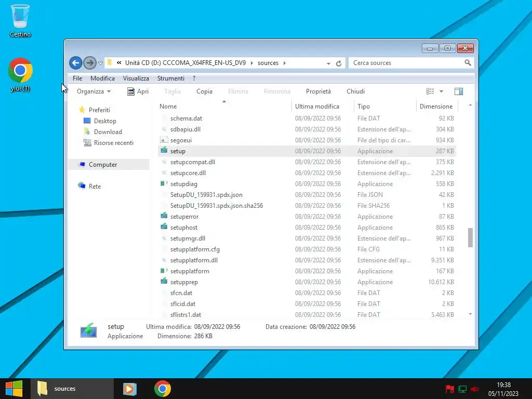Click the Unità CD (D:) breadcrumb
Screen dimensions: 532x399
coord(185,63)
